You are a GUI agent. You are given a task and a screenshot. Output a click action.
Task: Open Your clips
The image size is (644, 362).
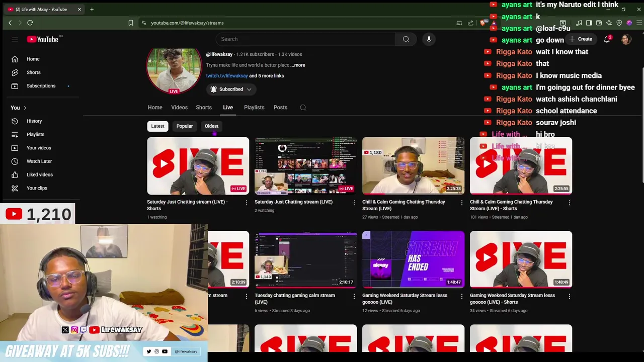point(37,188)
